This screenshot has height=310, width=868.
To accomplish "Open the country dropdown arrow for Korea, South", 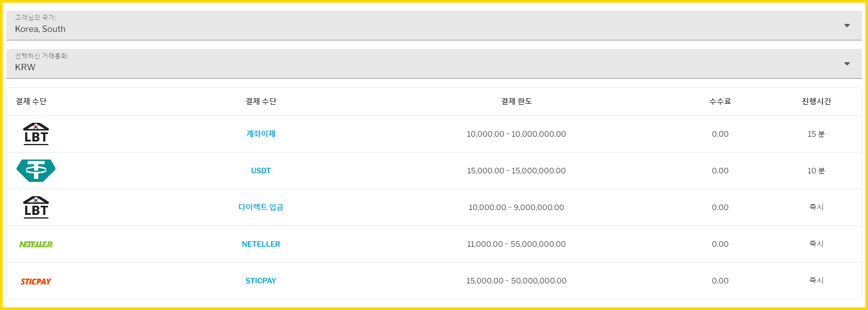I will click(x=847, y=26).
